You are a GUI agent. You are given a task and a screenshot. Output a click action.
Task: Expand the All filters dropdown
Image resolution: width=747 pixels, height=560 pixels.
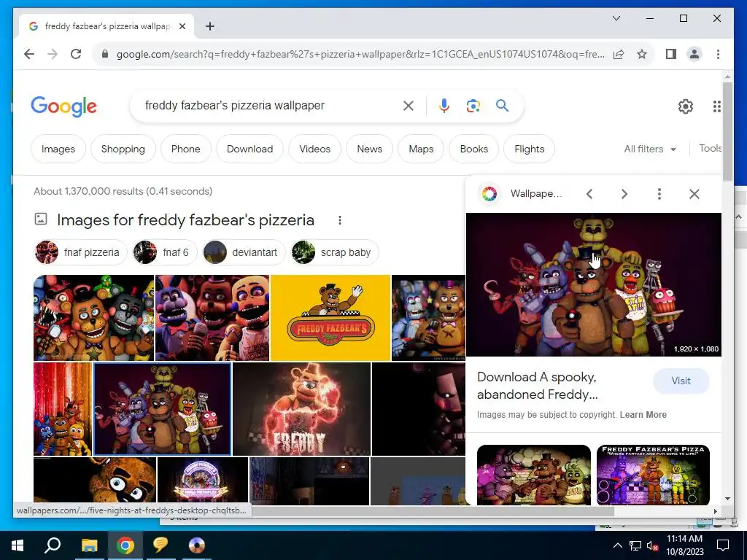point(650,149)
